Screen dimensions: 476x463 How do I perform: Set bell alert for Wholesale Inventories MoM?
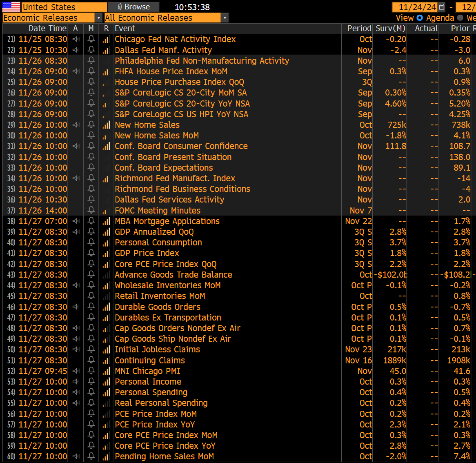91,285
